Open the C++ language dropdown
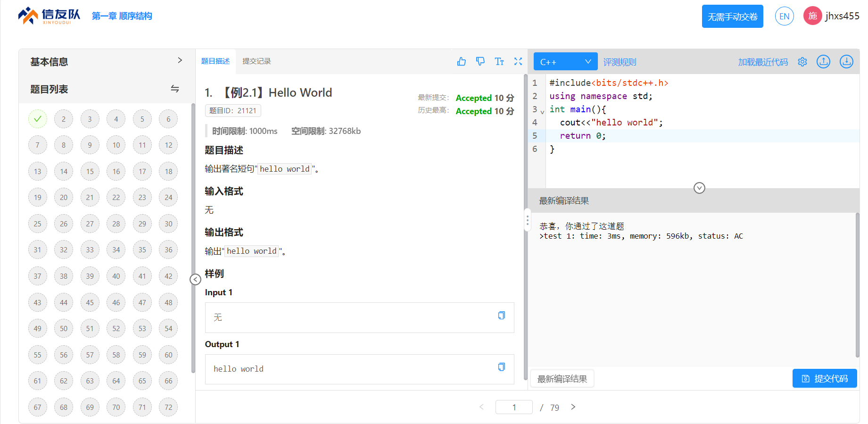 point(565,62)
